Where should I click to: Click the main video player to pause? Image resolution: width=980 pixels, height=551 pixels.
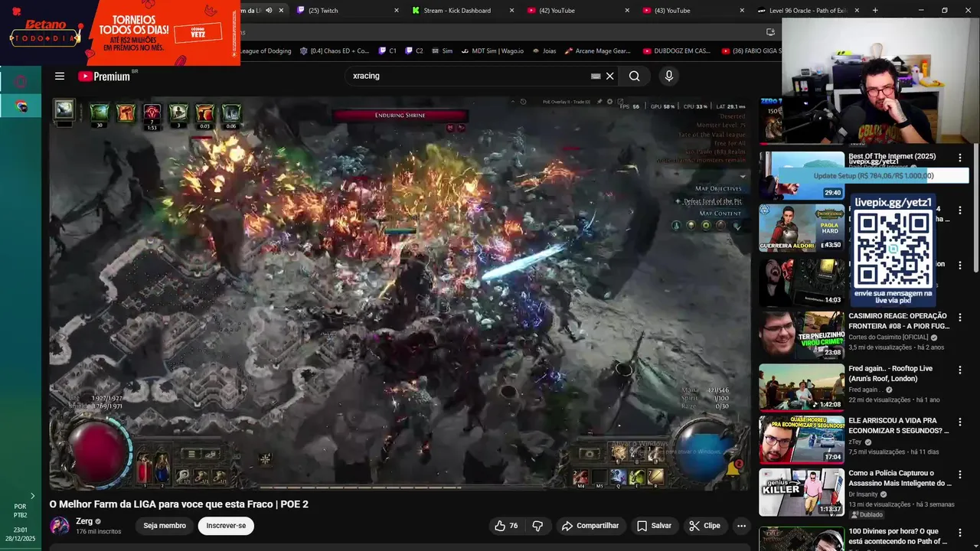tap(400, 293)
